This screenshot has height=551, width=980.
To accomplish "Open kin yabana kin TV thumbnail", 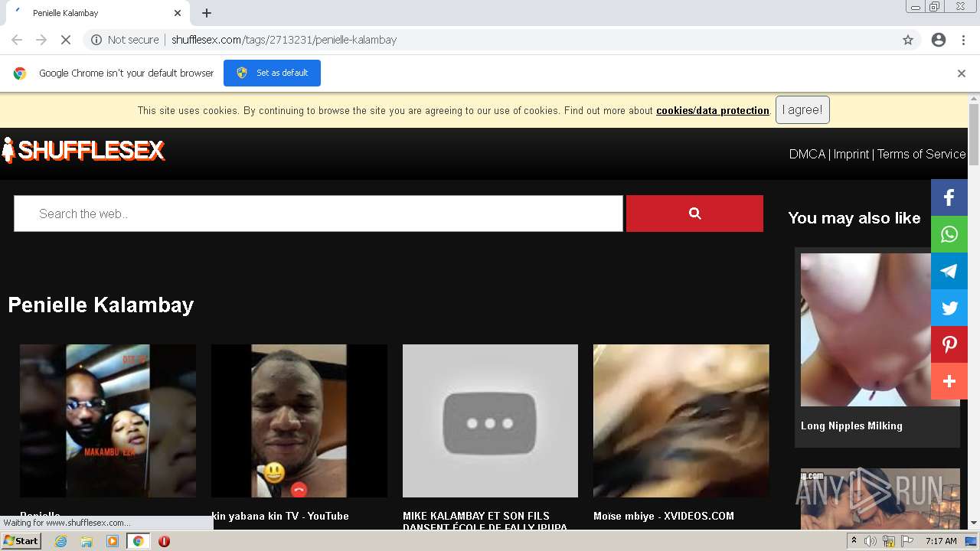I will click(x=299, y=421).
